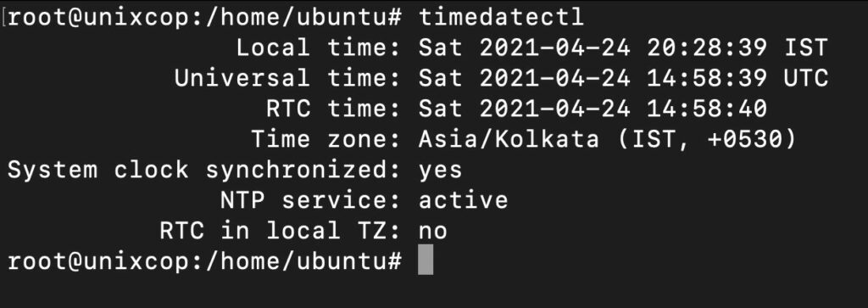Click the 'Time zone:' label
The image size is (868, 308).
coord(326,139)
